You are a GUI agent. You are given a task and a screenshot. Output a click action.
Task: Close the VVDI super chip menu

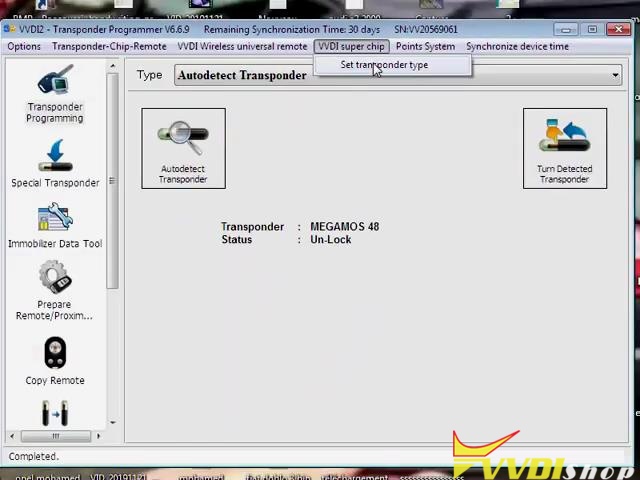(351, 47)
